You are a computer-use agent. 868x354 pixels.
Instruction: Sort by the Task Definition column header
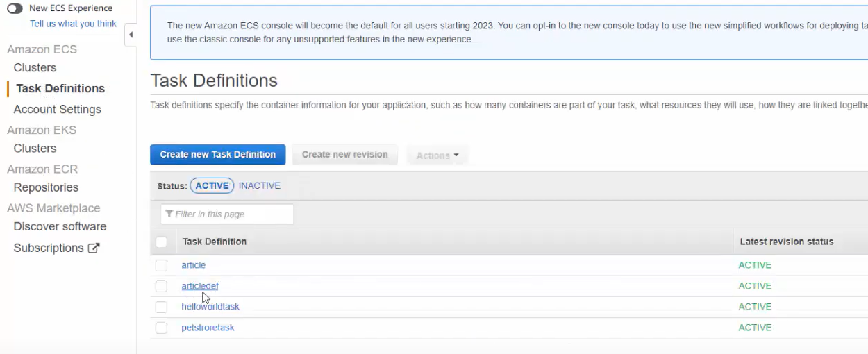click(215, 242)
